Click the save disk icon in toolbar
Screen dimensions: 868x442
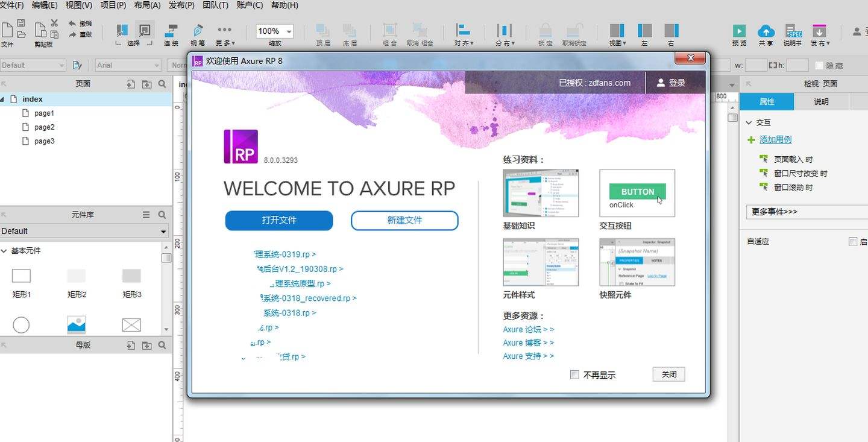[x=21, y=24]
